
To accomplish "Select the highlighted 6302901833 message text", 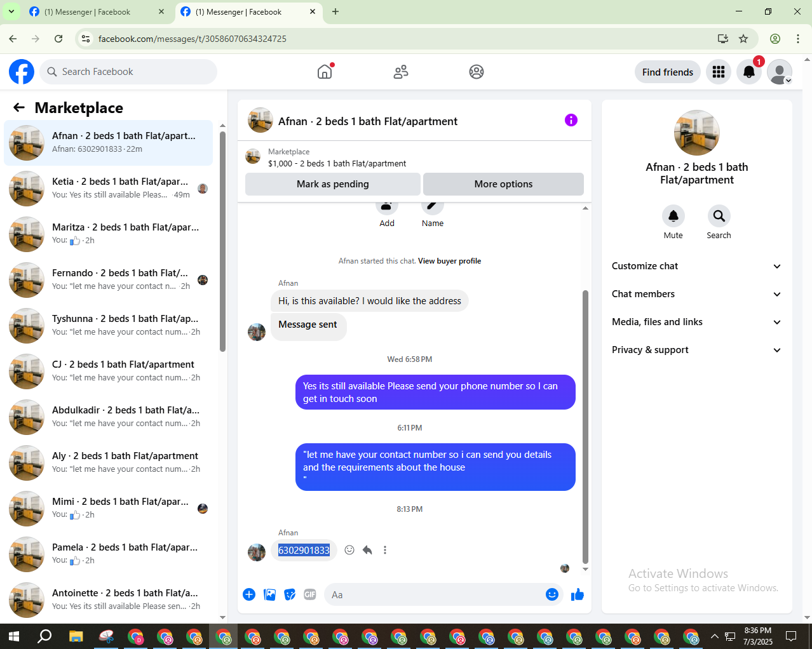I will (304, 550).
